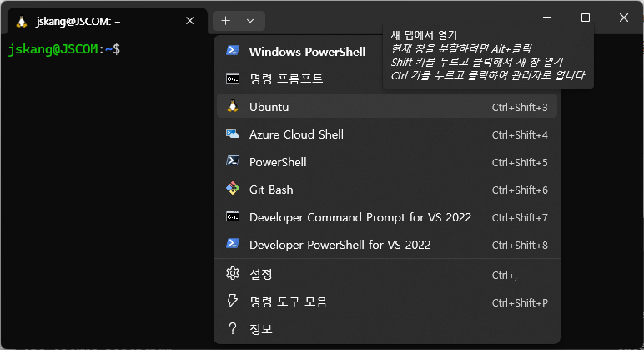Switch to the jskang@JSCOM: ~ tab
Image resolution: width=644 pixels, height=350 pixels.
108,21
